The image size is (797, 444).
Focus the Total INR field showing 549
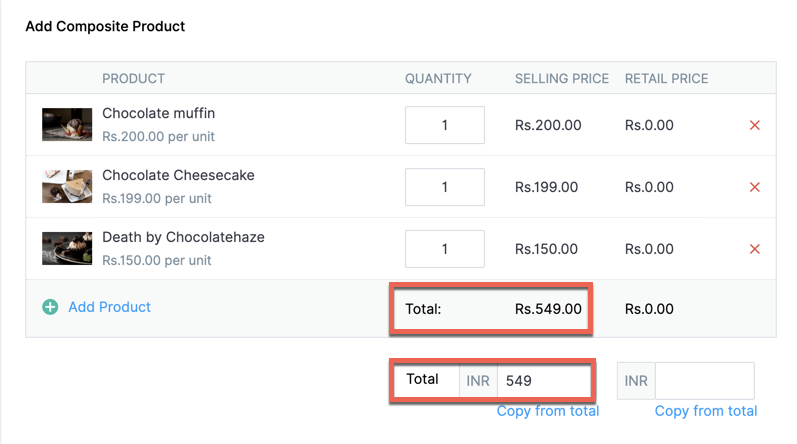(x=542, y=380)
